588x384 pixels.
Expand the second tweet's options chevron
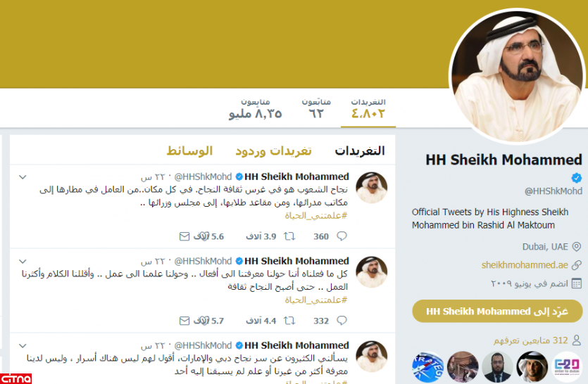[x=23, y=261]
